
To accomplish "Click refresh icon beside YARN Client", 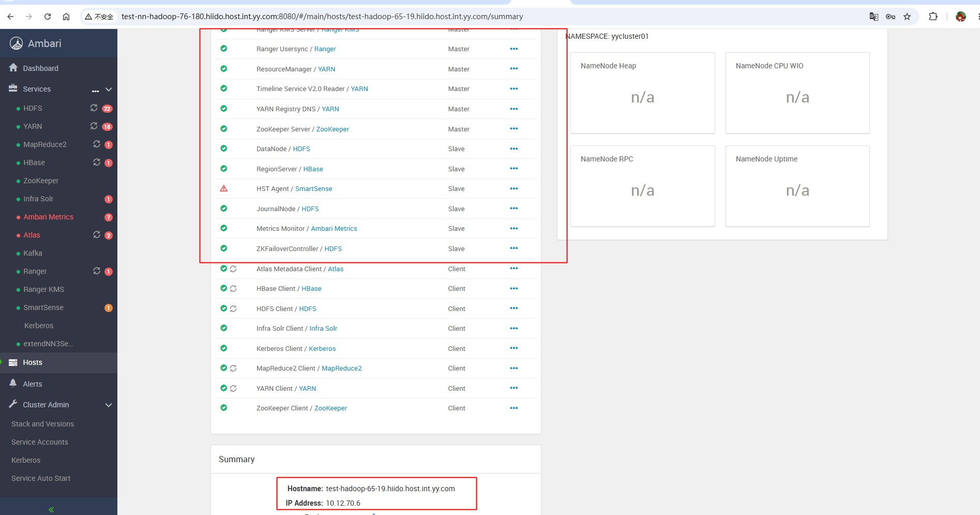I will point(233,388).
